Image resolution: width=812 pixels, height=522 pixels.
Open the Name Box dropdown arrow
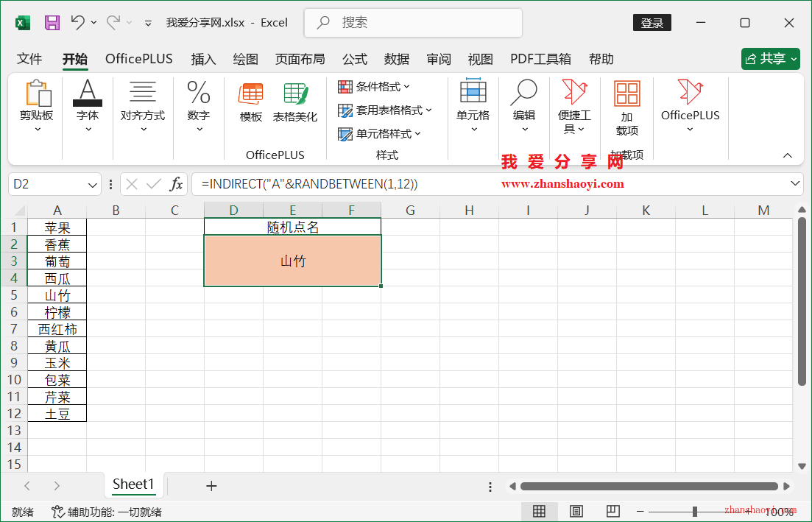click(x=93, y=184)
